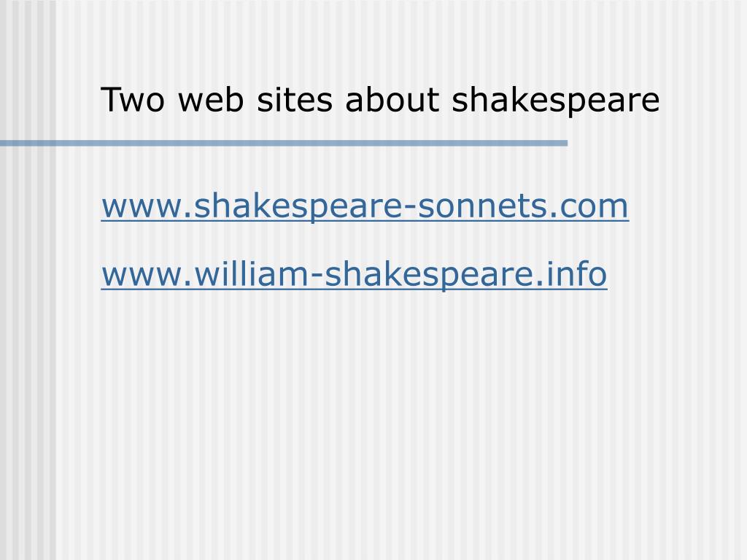Select the blue horizontal divider line
This screenshot has height=560, width=747.
[x=284, y=143]
